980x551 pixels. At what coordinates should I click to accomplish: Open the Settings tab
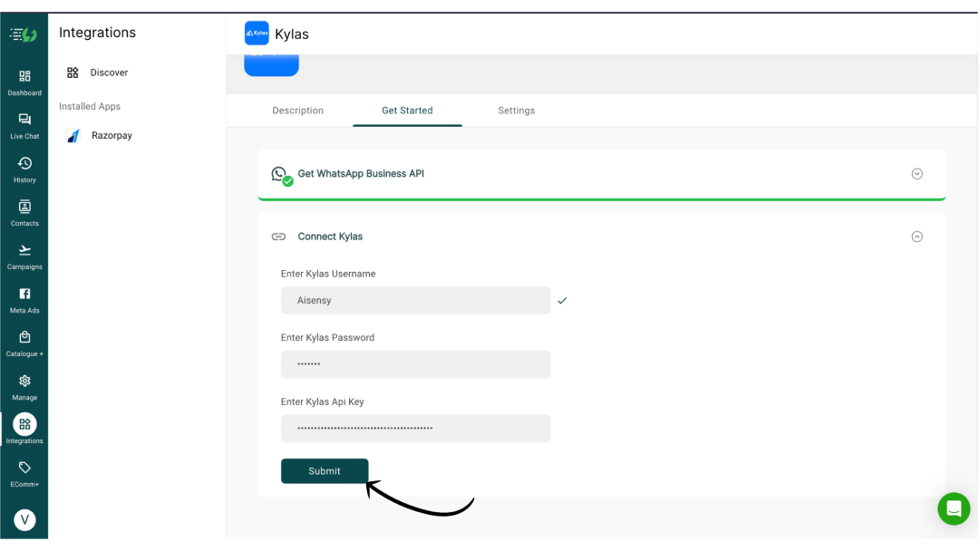click(516, 111)
